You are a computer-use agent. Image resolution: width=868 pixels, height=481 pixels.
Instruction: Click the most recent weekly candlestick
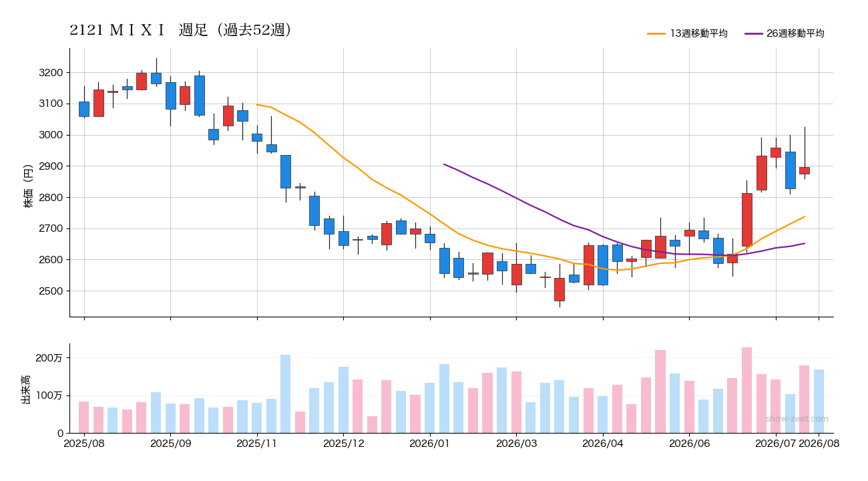tap(805, 170)
